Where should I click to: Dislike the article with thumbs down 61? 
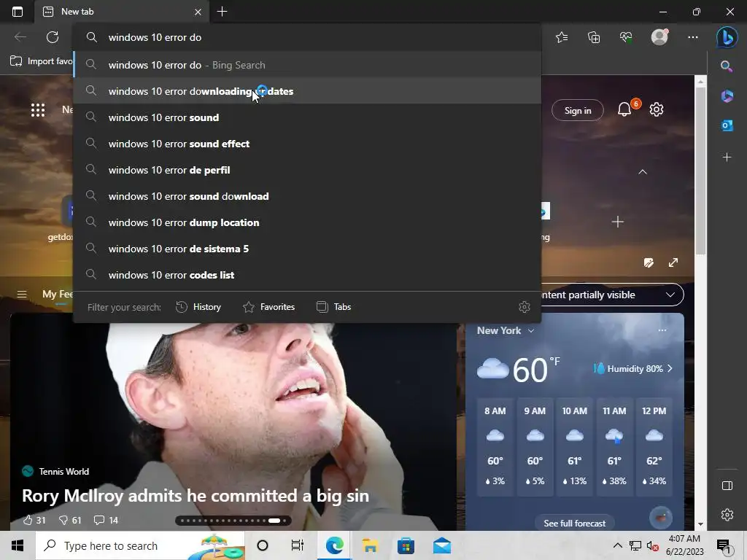click(69, 520)
